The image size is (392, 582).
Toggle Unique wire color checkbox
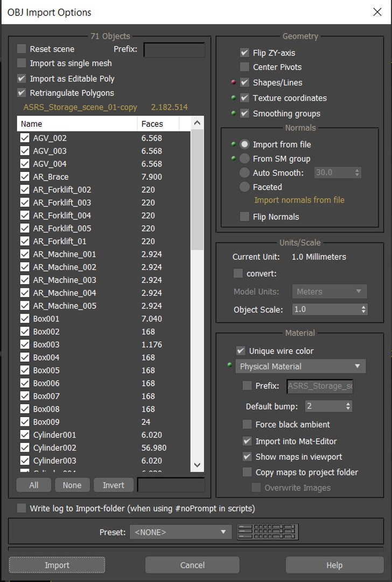tap(241, 350)
